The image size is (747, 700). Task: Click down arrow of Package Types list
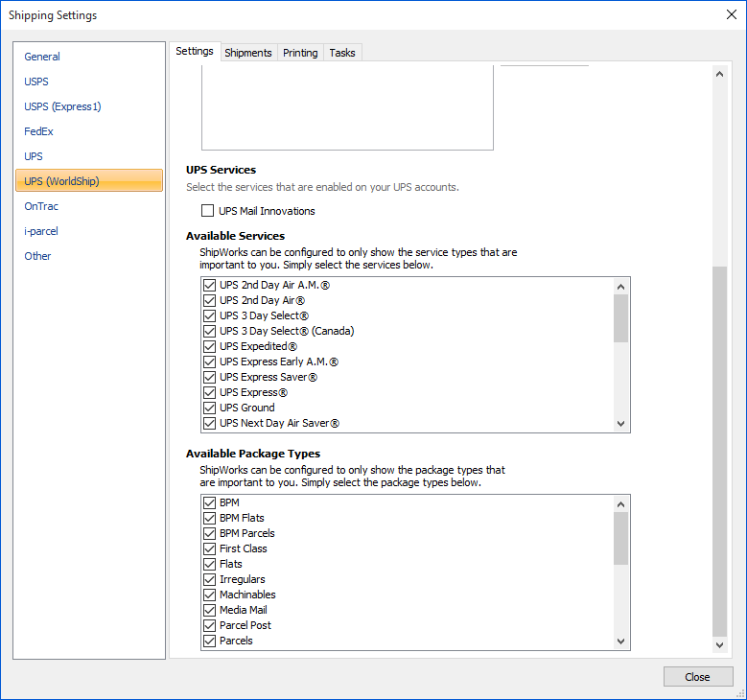(x=620, y=641)
